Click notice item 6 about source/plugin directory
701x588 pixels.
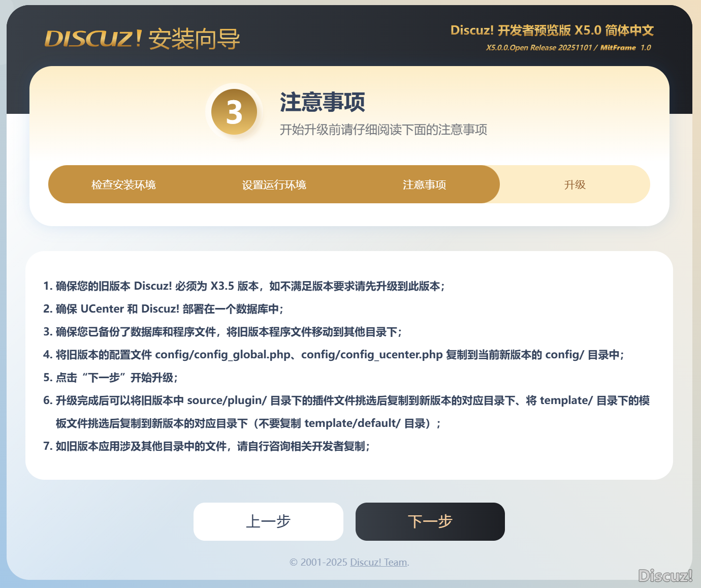(348, 400)
